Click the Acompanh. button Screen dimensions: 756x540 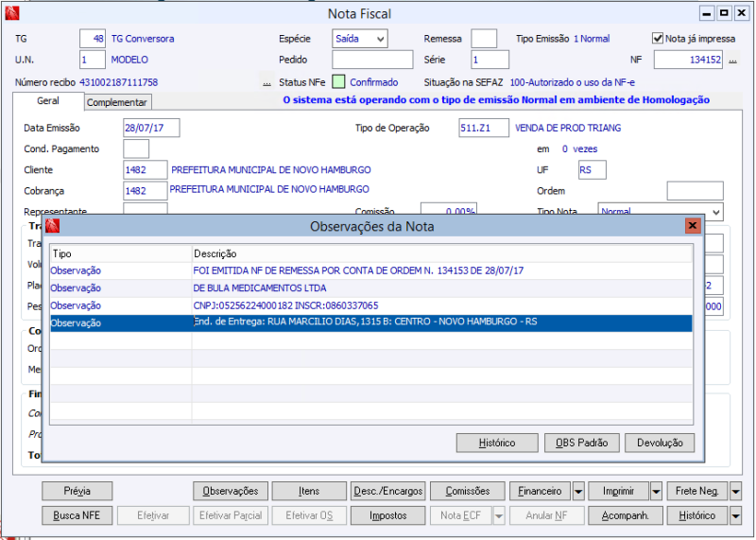(626, 515)
